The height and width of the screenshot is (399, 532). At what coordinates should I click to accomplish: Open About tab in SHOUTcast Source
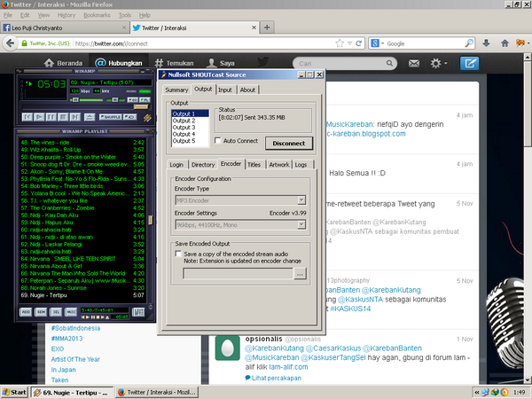point(247,90)
